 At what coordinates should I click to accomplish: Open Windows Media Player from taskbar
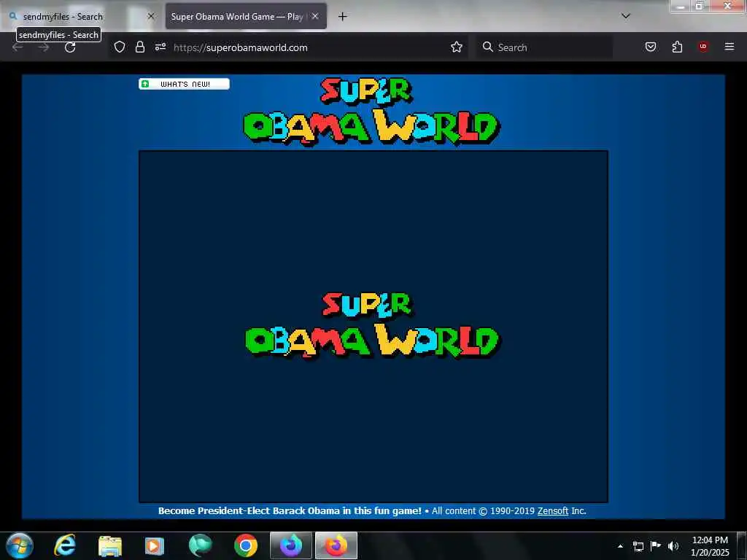coord(154,546)
